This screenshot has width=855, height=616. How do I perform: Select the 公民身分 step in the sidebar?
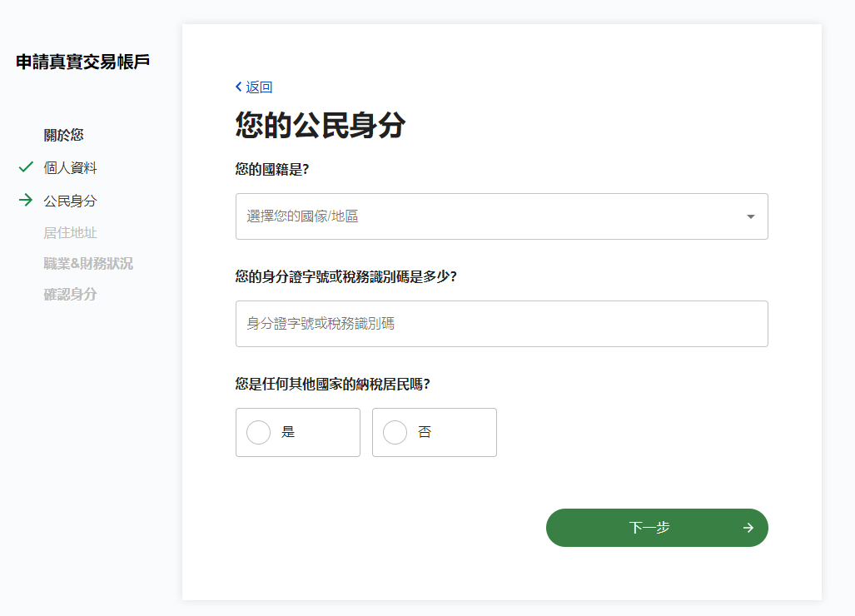70,201
